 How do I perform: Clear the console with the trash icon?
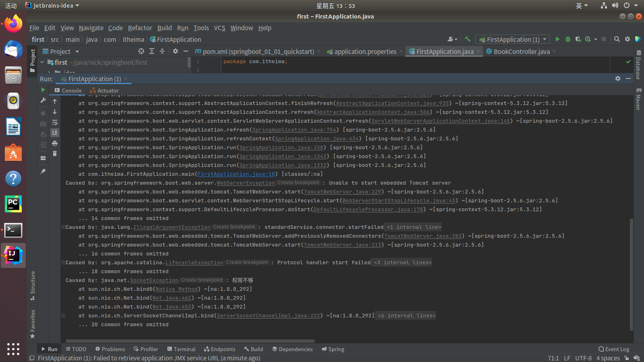[x=55, y=154]
